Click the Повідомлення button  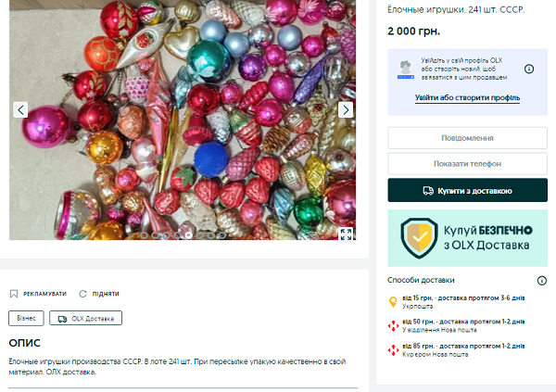tap(467, 138)
